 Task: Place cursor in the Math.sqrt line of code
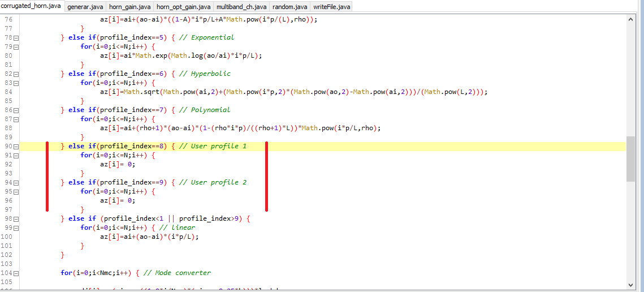pyautogui.click(x=283, y=92)
